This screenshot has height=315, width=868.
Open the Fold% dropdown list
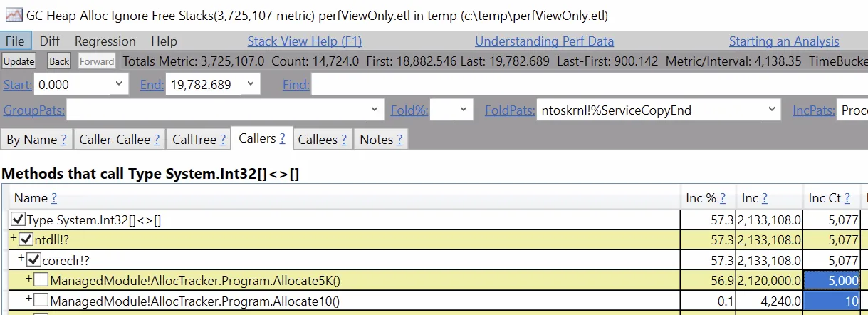(464, 110)
